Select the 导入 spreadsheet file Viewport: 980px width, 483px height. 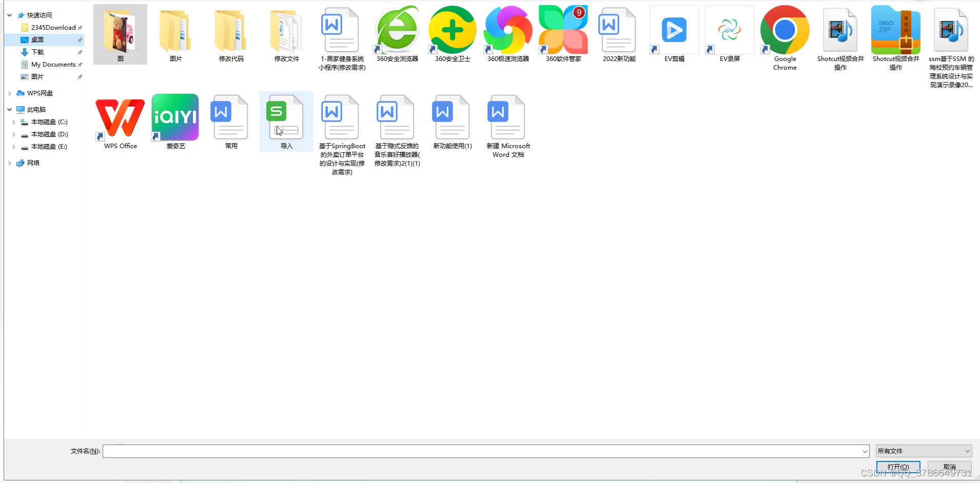[286, 122]
